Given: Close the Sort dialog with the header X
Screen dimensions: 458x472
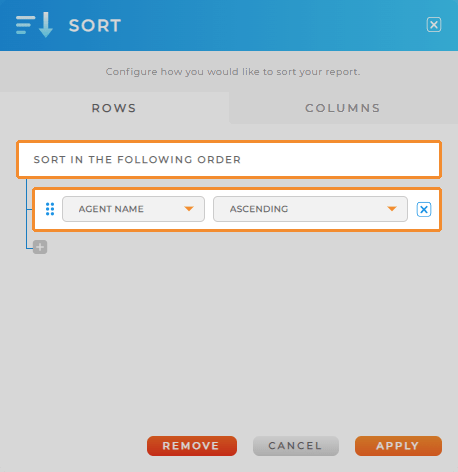Looking at the screenshot, I should [434, 25].
